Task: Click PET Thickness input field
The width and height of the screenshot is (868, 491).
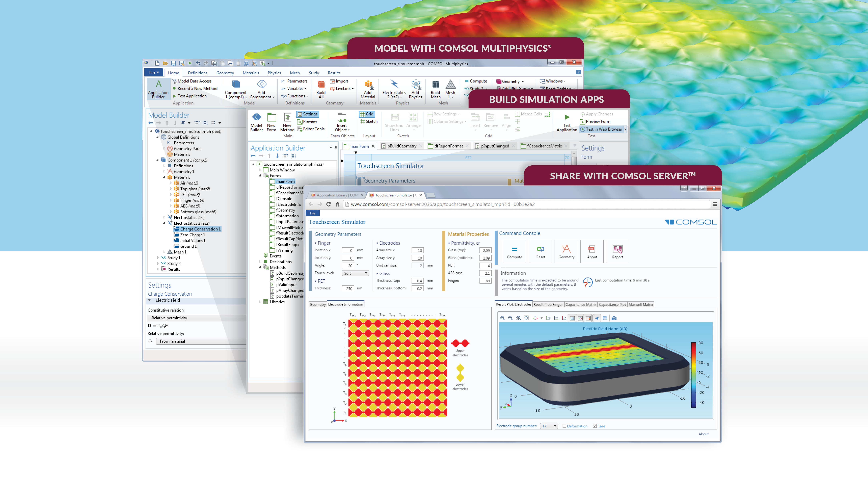Action: pos(348,288)
